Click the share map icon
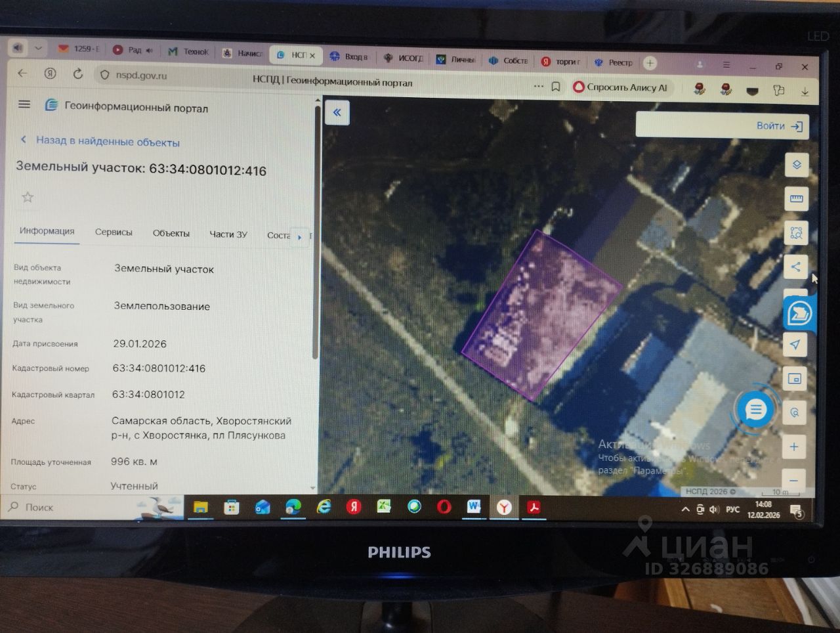Image resolution: width=840 pixels, height=633 pixels. coord(796,267)
